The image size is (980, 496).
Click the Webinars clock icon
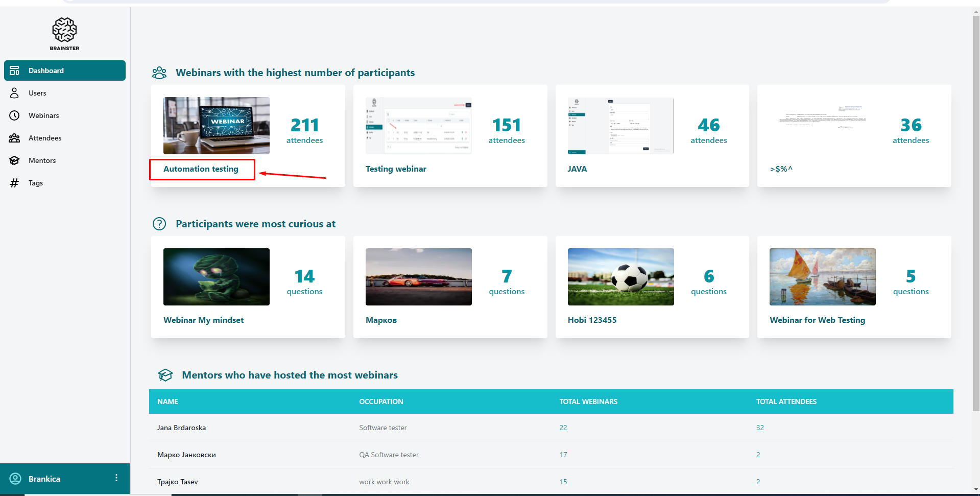(14, 115)
